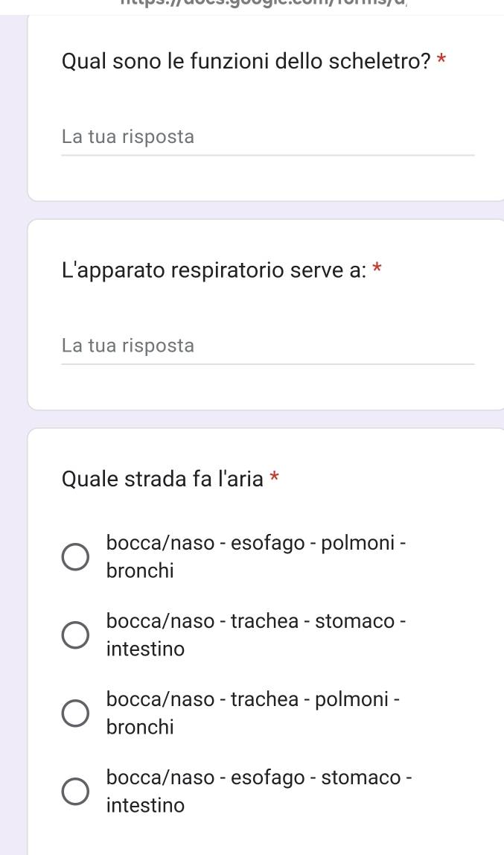This screenshot has width=504, height=855.
Task: Click the answer field under the skeleton functions question
Action: pos(267,138)
